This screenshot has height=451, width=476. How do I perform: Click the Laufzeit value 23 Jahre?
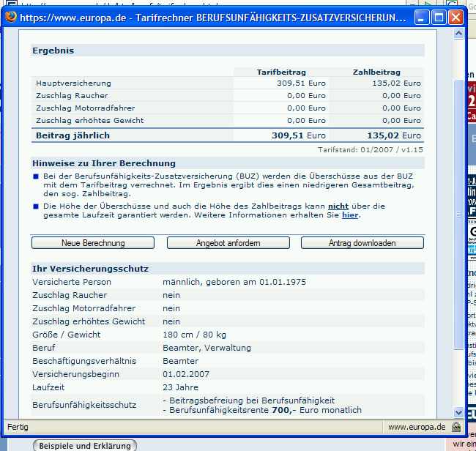click(180, 387)
